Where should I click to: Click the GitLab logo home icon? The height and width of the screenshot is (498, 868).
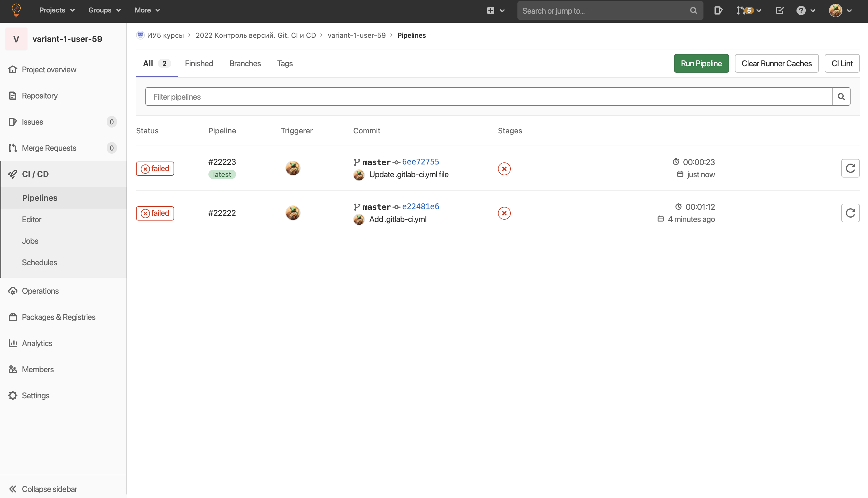(x=16, y=10)
